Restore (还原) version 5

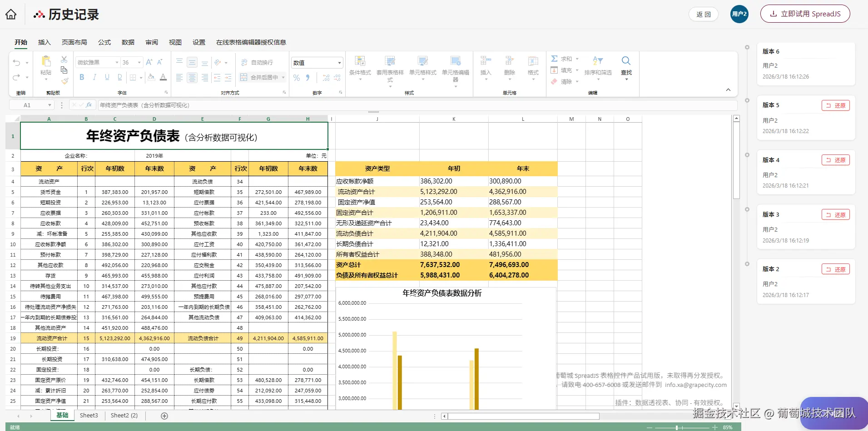pyautogui.click(x=836, y=105)
